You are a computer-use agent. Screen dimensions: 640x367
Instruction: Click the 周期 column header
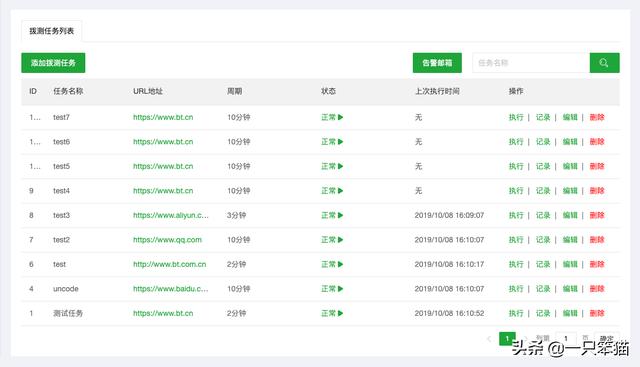(x=234, y=91)
